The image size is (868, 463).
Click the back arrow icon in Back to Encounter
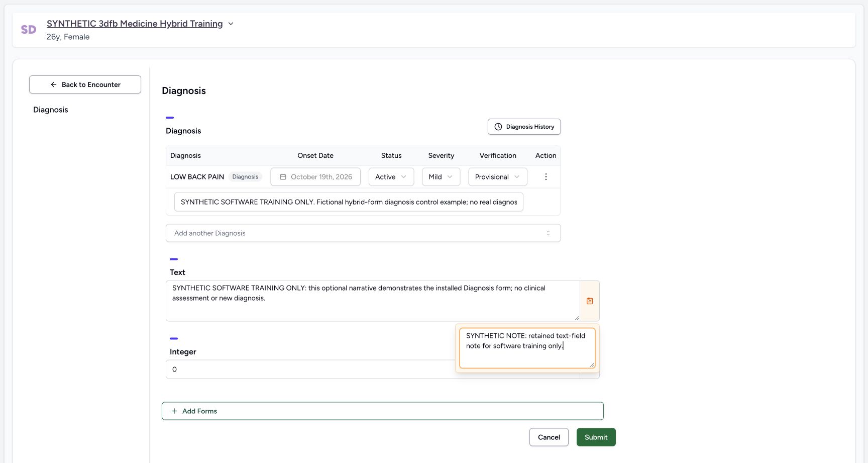[54, 84]
